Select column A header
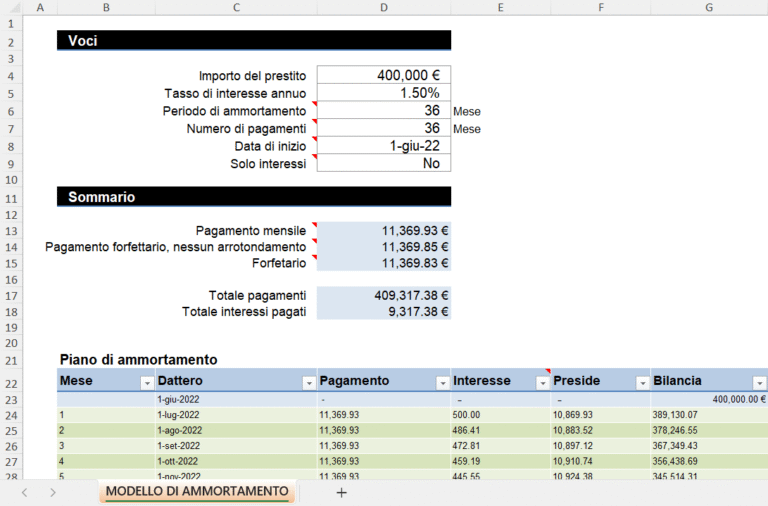This screenshot has width=768, height=506. 40,7
